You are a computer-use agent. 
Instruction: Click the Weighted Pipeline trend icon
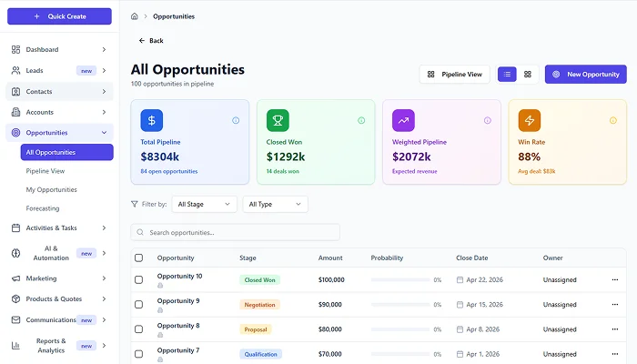click(x=403, y=120)
